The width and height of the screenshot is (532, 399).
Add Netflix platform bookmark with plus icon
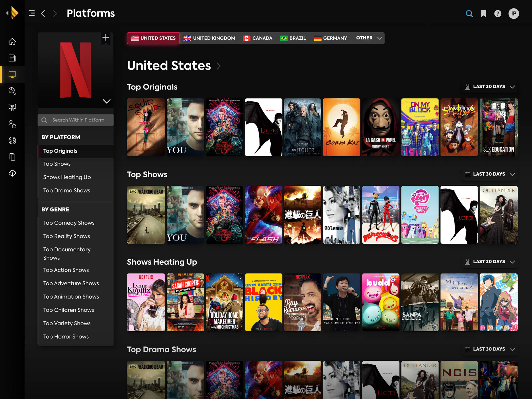(x=106, y=37)
